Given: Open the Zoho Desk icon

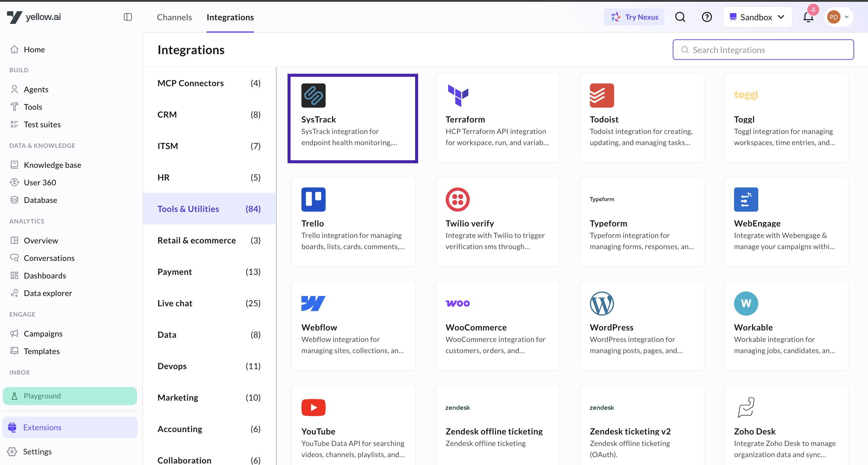Looking at the screenshot, I should 746,407.
